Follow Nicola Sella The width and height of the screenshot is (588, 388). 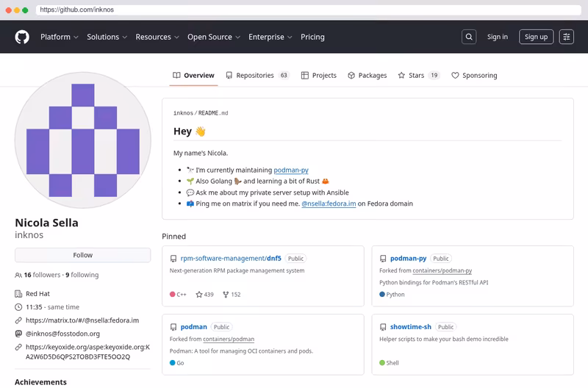(x=82, y=255)
